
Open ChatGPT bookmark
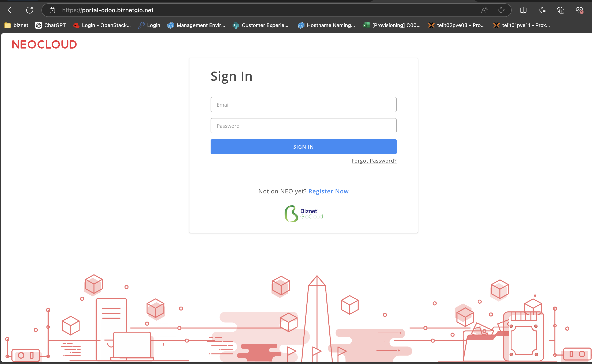pyautogui.click(x=50, y=25)
